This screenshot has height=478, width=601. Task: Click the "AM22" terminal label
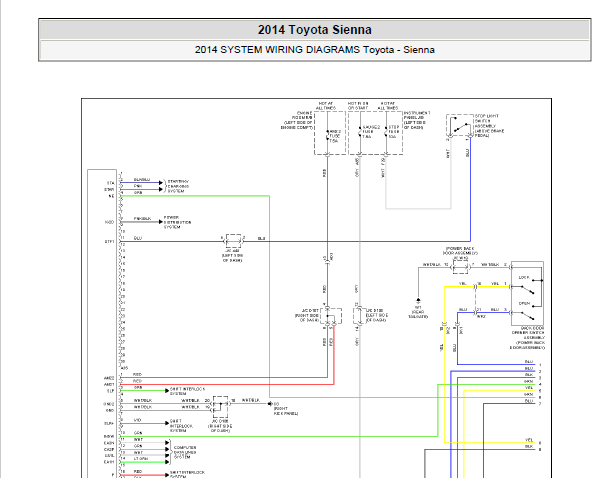point(109,378)
